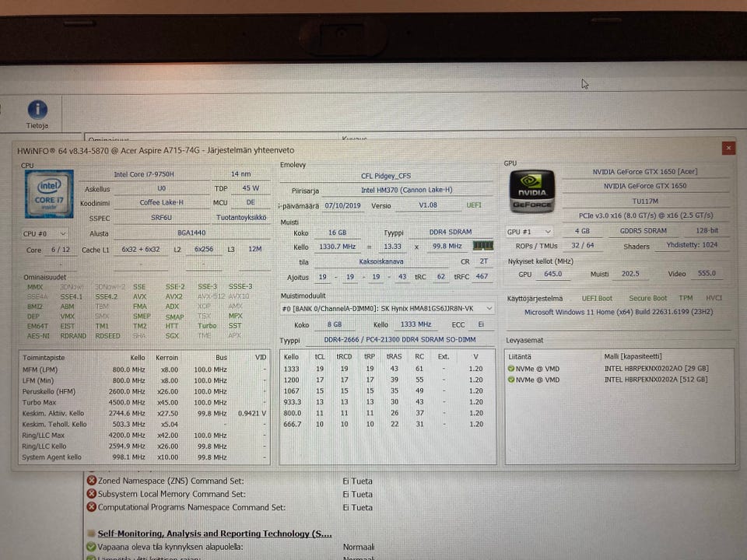Screen dimensions: 747x560
Task: Click the 128-bit bus width value
Action: (x=707, y=230)
